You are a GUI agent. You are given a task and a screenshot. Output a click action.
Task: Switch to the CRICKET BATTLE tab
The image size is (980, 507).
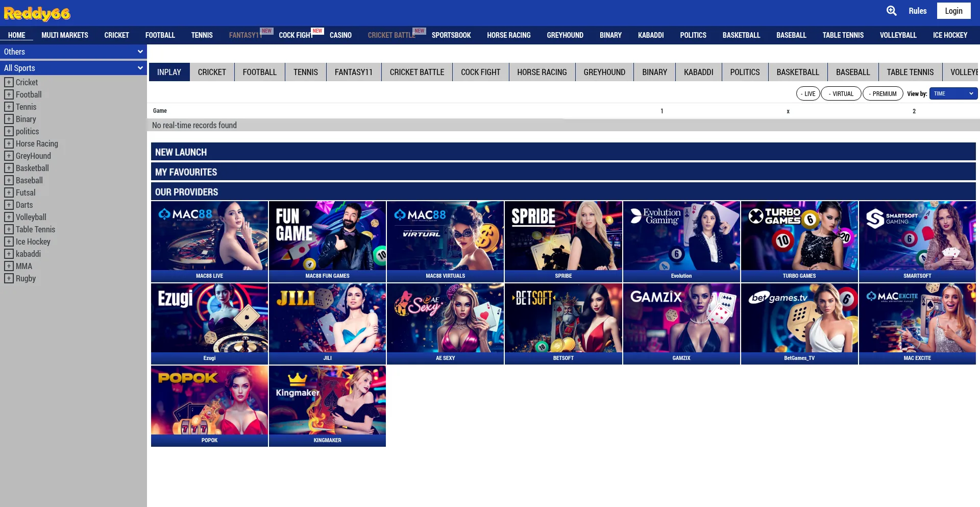point(417,72)
